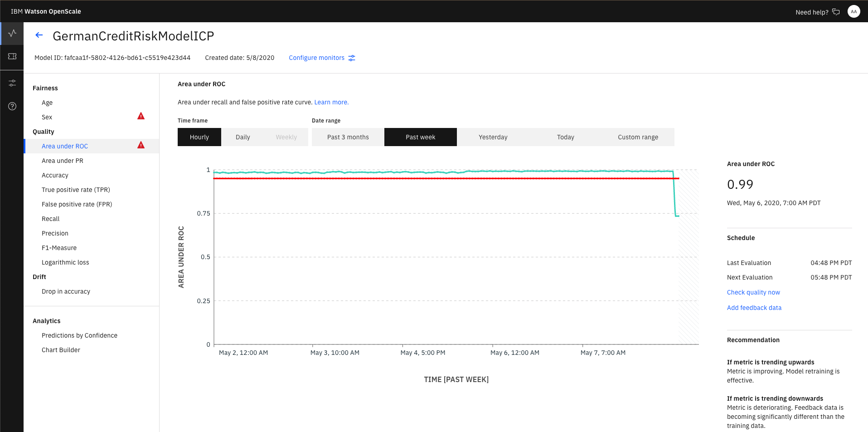Click the red alert icon beside Sex
868x432 pixels.
[x=141, y=116]
